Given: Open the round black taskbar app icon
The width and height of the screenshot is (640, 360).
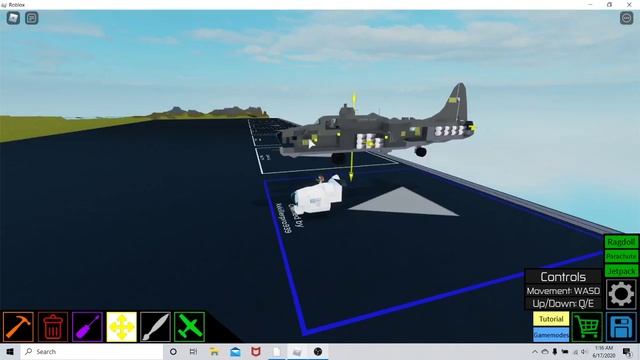Looking at the screenshot, I should (318, 351).
